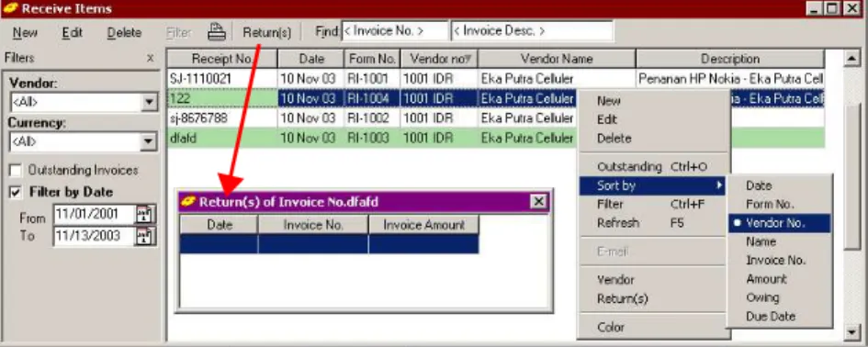Viewport: 868px width, 347px height.
Task: Click the Date column header in main grid
Action: point(311,59)
